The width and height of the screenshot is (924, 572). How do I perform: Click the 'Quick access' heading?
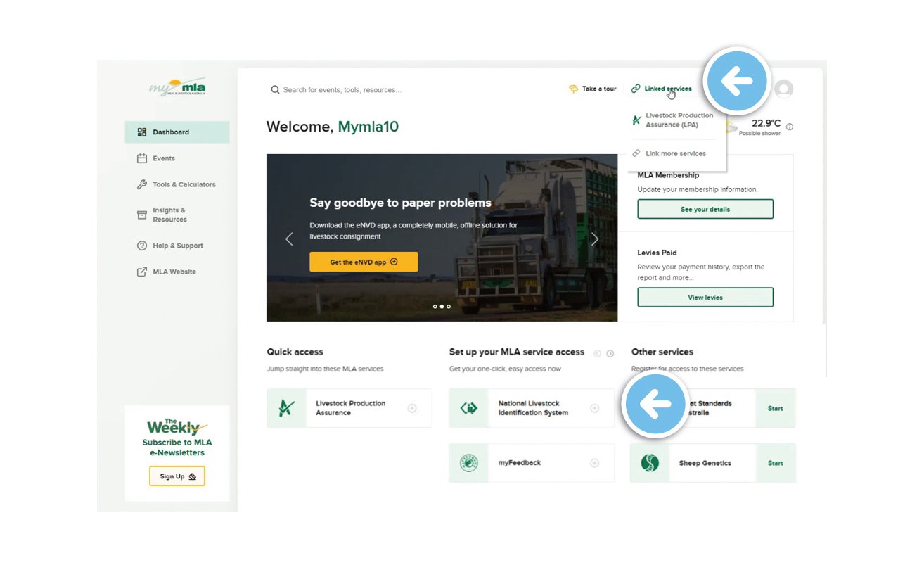pos(295,352)
